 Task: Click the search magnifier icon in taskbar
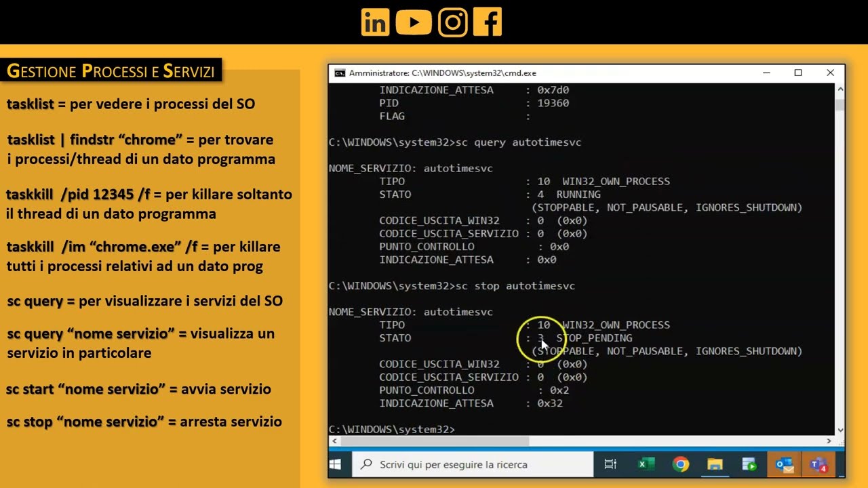tap(366, 464)
